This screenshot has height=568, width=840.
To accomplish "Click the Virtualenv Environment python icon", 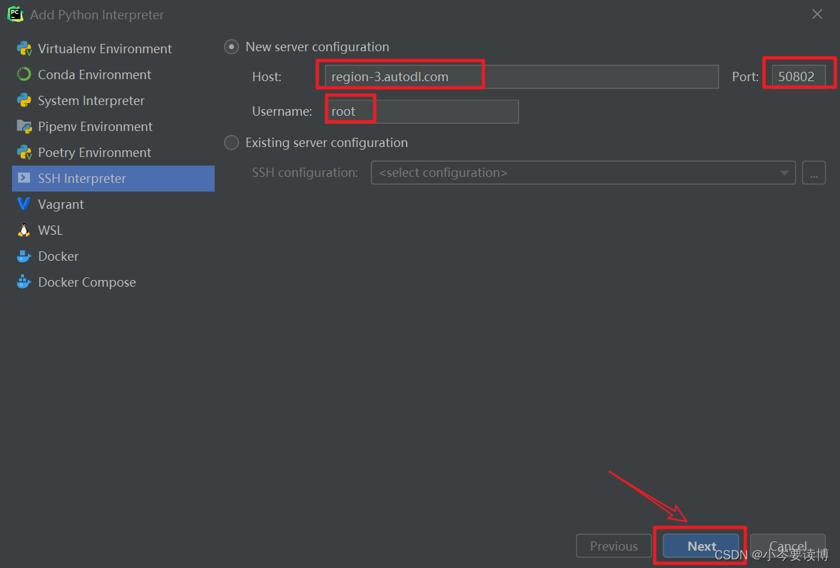I will [24, 49].
